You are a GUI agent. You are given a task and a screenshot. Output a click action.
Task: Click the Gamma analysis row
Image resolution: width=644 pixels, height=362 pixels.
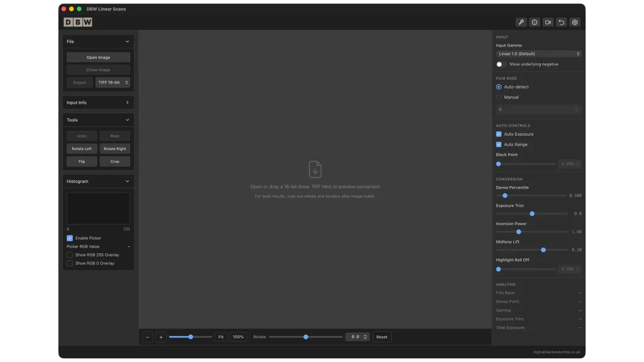tap(538, 310)
